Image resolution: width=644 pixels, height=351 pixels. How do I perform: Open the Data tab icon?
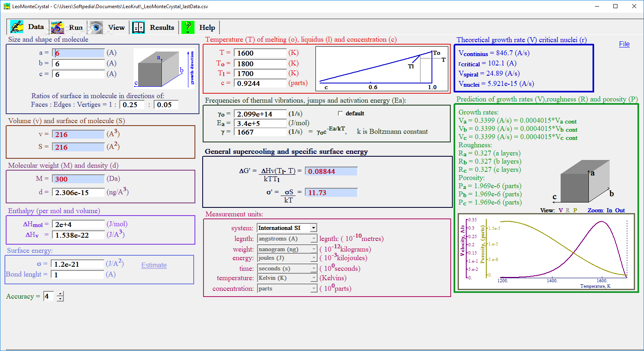(17, 27)
